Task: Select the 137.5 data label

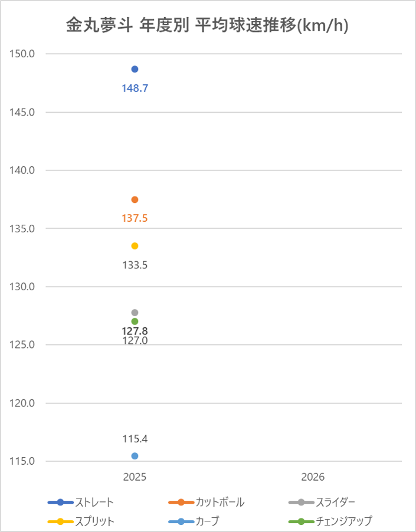Action: click(135, 218)
